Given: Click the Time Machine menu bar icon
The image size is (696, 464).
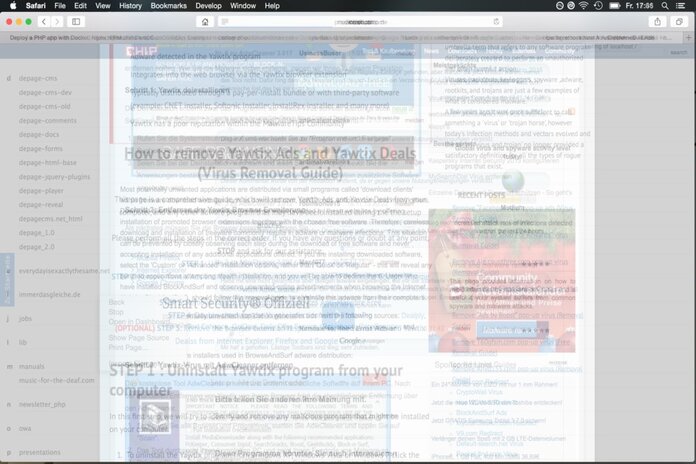Looking at the screenshot, I should [x=598, y=6].
